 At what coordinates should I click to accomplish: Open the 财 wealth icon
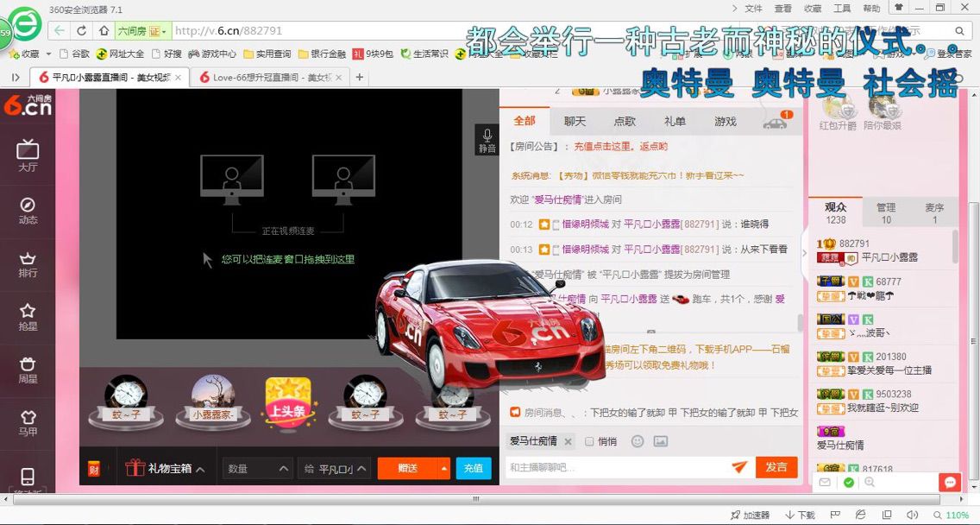[x=94, y=469]
